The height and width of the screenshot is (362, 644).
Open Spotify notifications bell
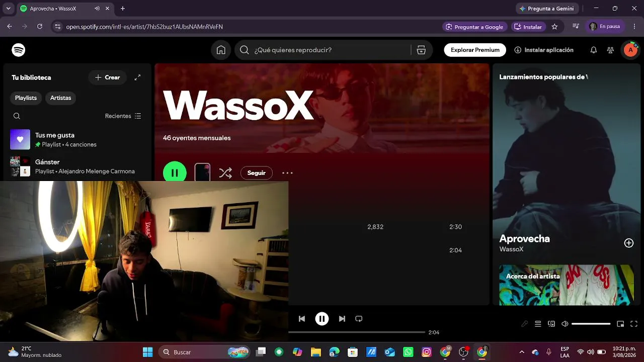[594, 50]
